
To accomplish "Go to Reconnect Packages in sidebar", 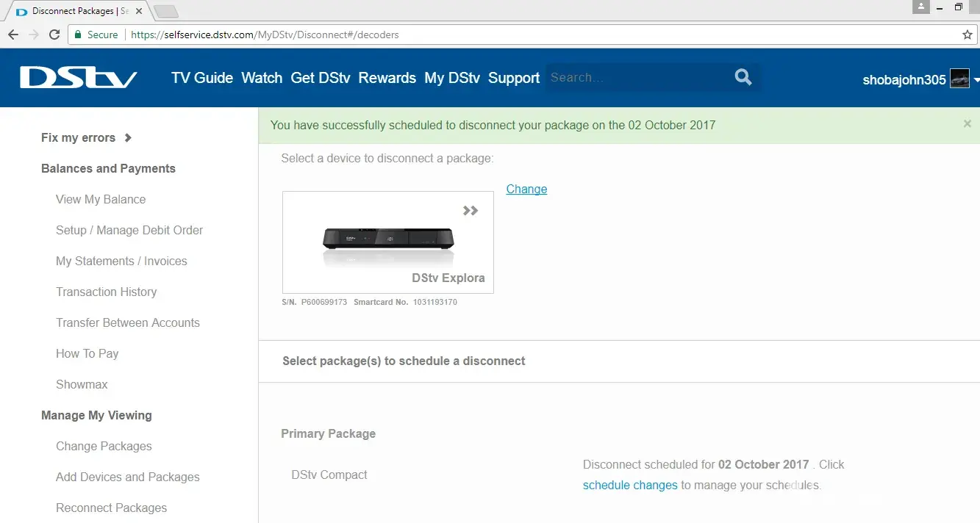I will pos(111,508).
